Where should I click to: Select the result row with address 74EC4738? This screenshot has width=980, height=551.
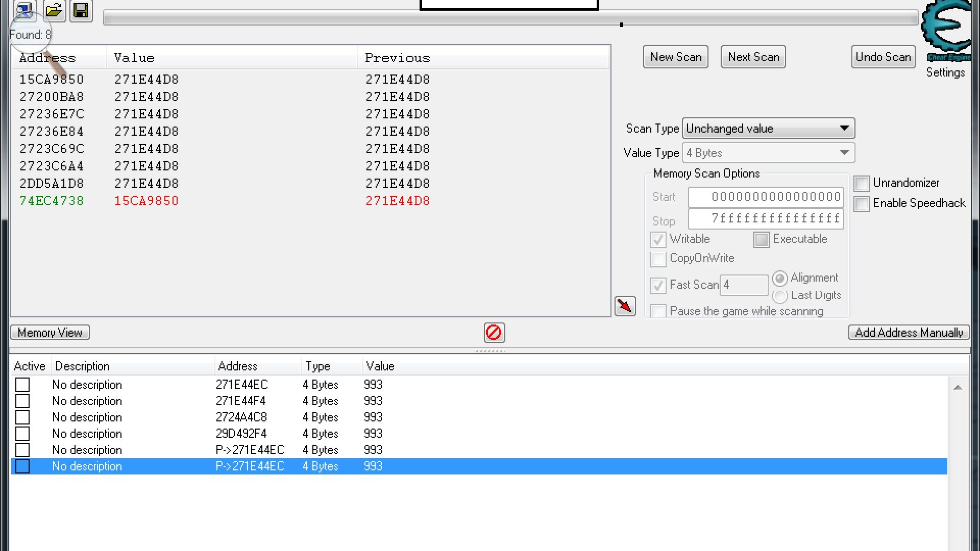pos(52,201)
